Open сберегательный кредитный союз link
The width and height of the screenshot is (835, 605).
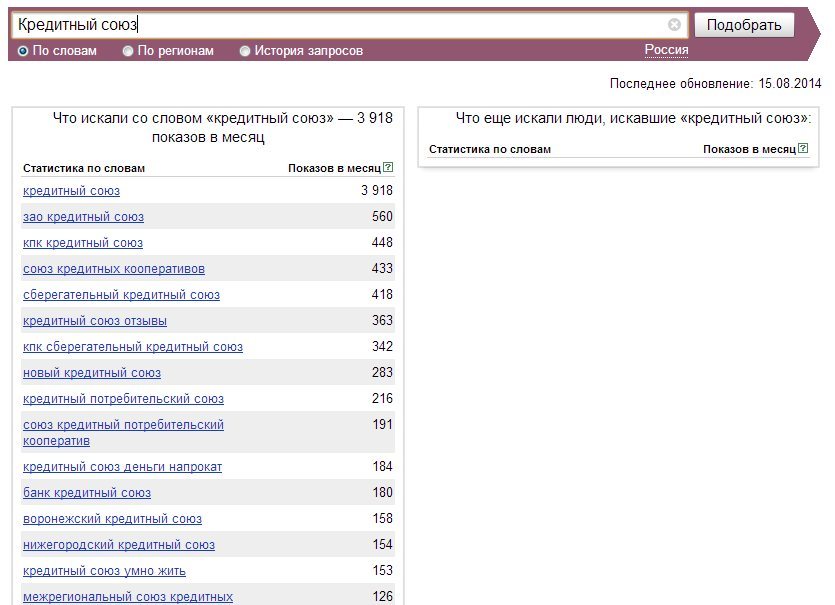121,295
